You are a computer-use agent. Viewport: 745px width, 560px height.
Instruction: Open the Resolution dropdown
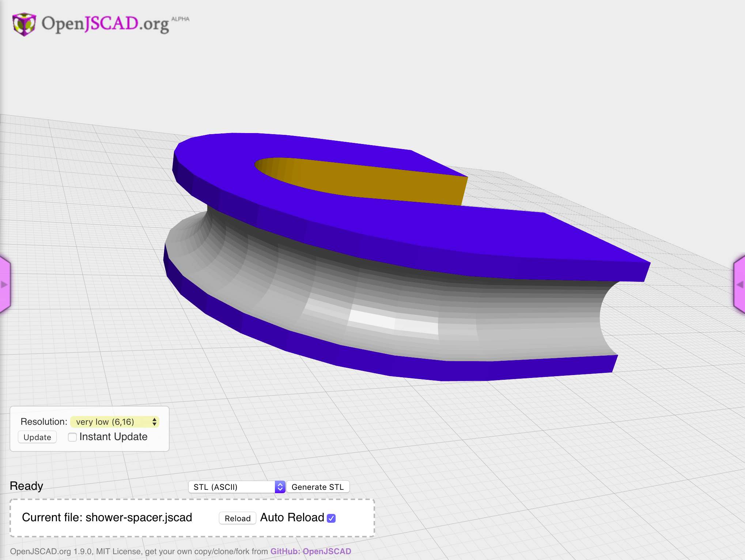pyautogui.click(x=114, y=422)
